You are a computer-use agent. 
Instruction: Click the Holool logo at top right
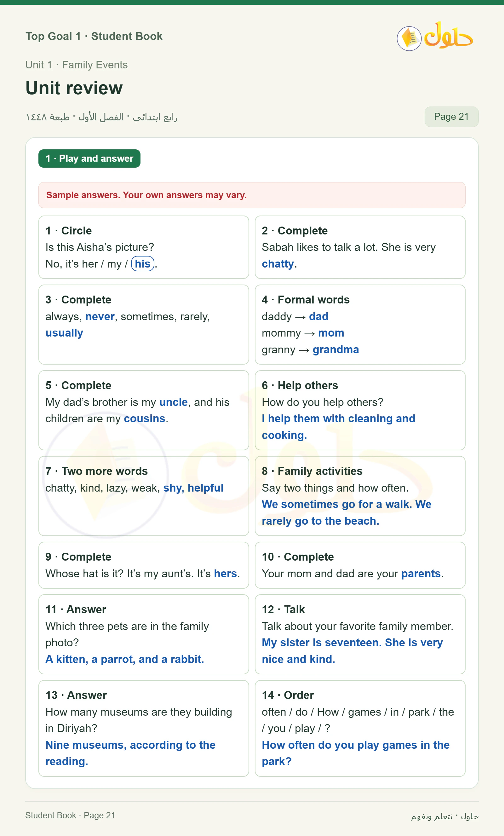click(435, 37)
